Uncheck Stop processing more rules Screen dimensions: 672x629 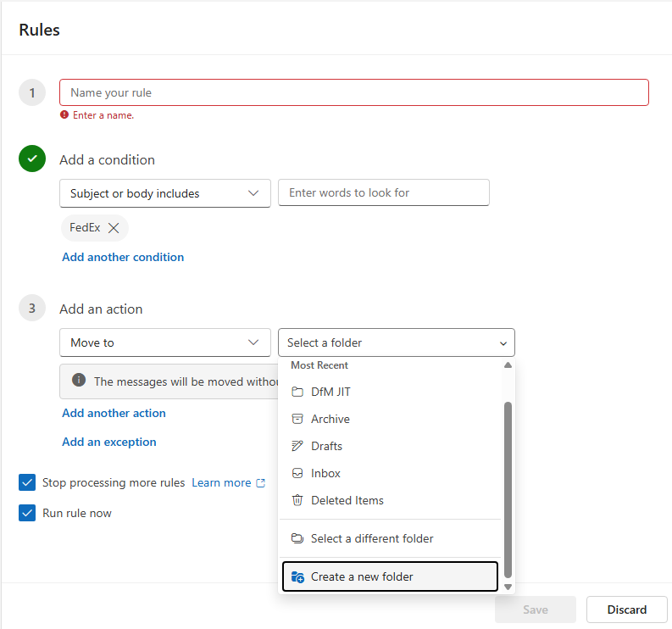coord(27,482)
